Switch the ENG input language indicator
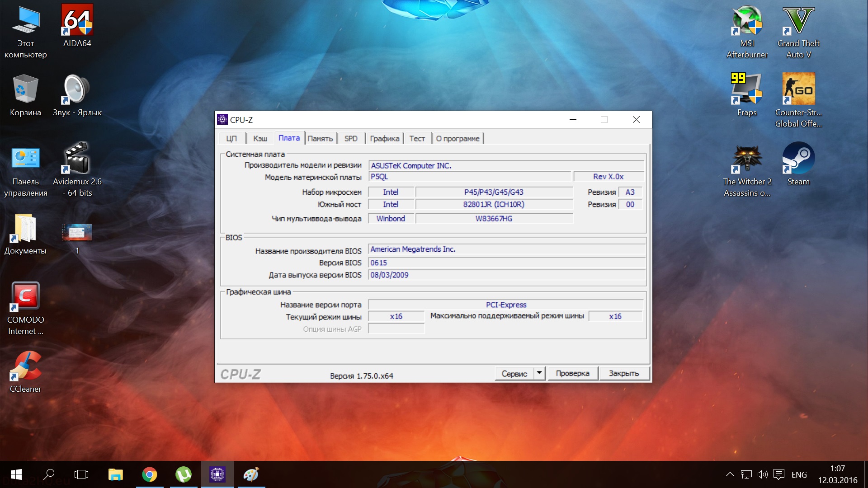The height and width of the screenshot is (488, 868). tap(799, 474)
